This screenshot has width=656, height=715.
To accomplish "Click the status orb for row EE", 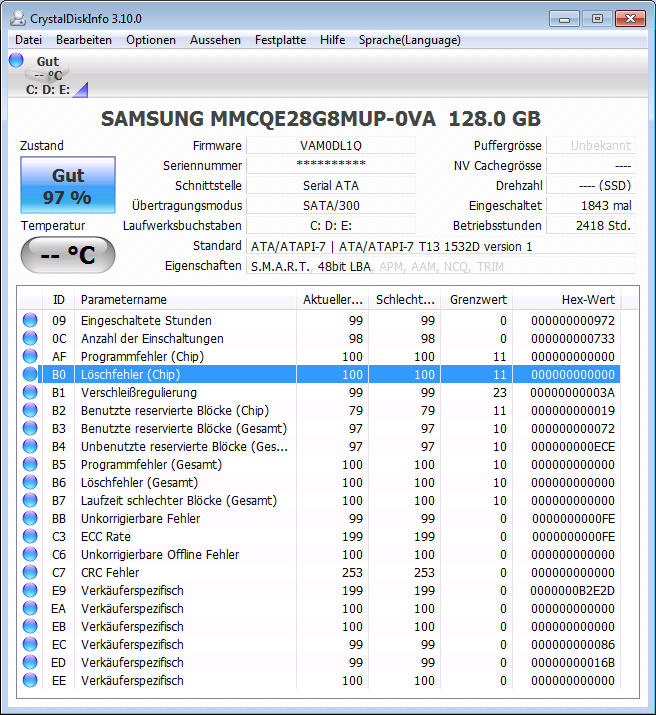I will 30,681.
